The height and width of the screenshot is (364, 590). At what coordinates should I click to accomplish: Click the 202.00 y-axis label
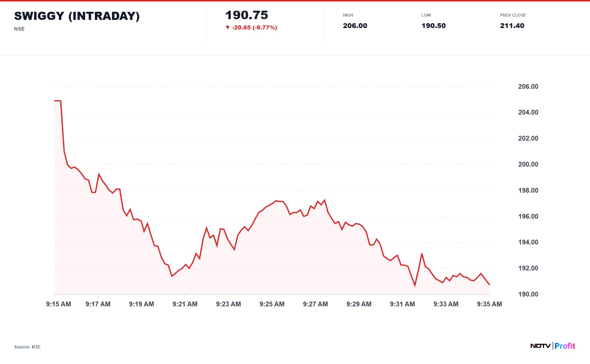pyautogui.click(x=528, y=139)
